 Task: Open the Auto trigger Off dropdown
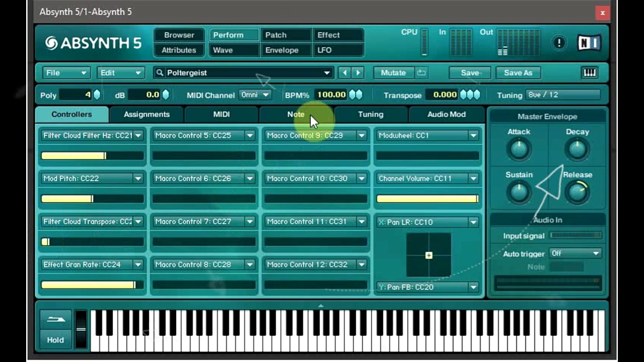pos(575,253)
